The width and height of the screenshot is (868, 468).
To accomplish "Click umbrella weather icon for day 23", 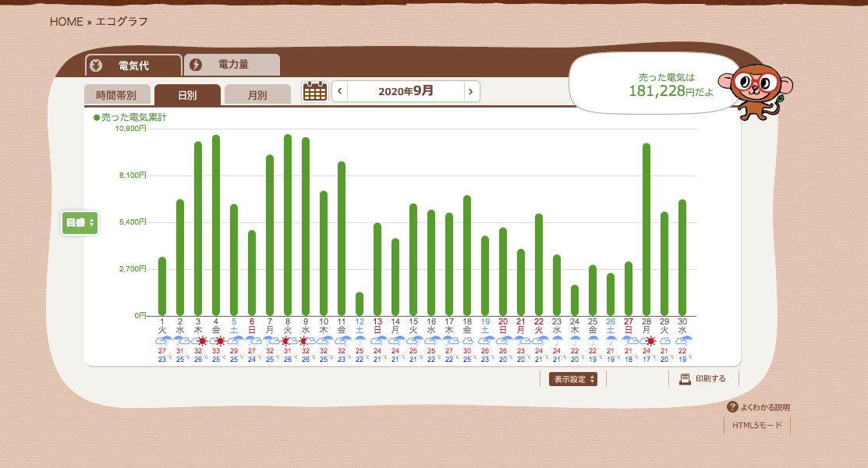I will [x=557, y=341].
